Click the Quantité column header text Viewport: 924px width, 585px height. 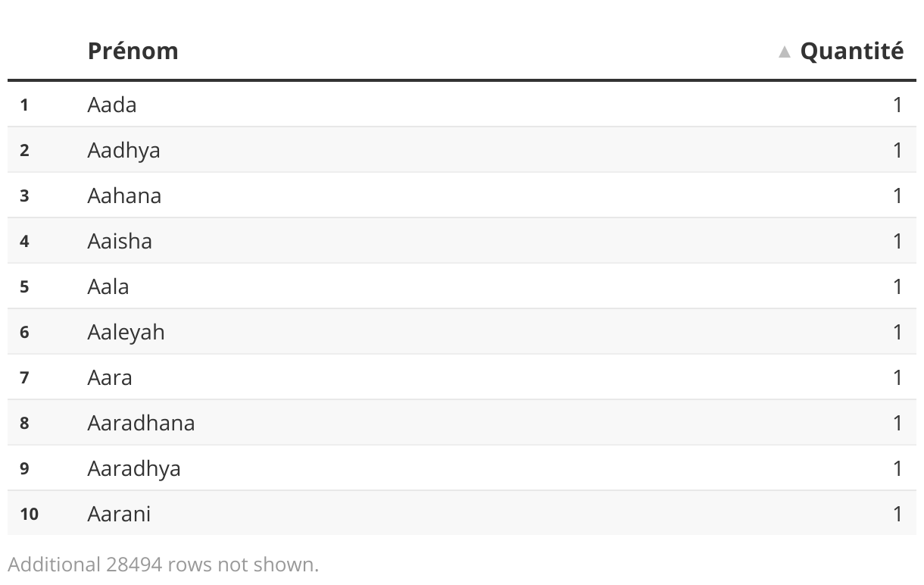click(x=851, y=51)
